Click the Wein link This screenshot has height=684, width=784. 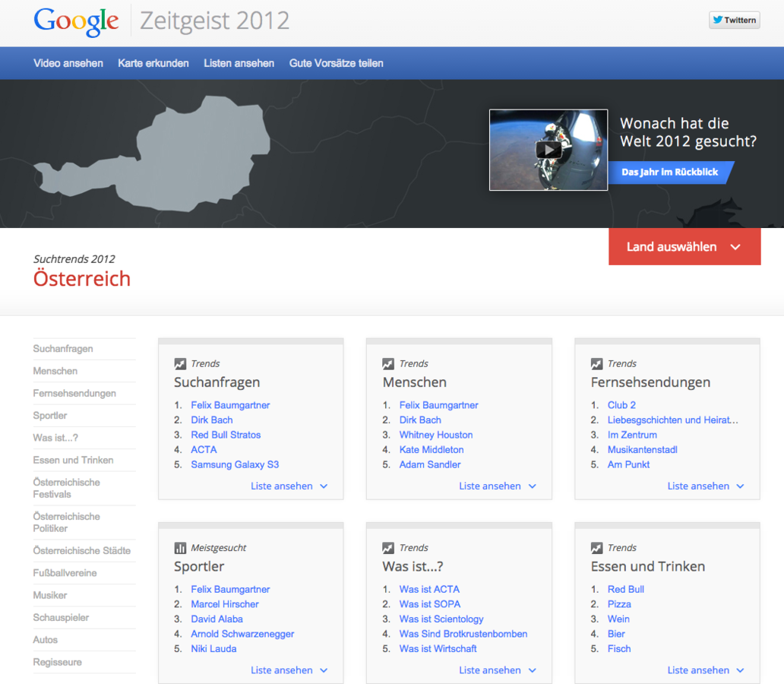[618, 619]
